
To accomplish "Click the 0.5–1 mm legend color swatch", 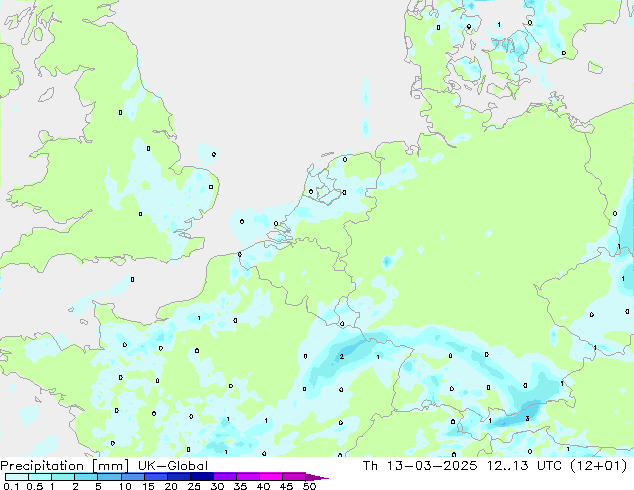I will (x=40, y=477).
